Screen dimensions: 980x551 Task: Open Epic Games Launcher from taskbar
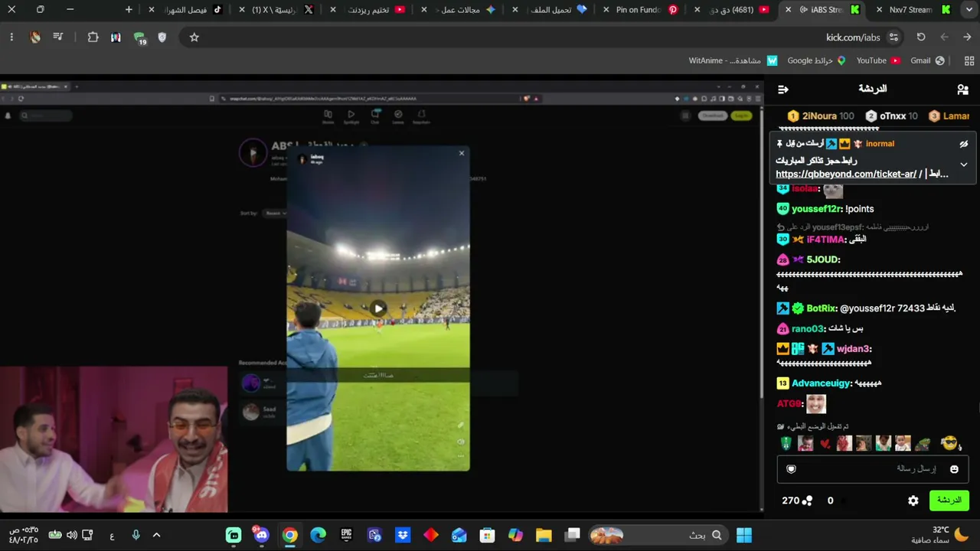[346, 535]
